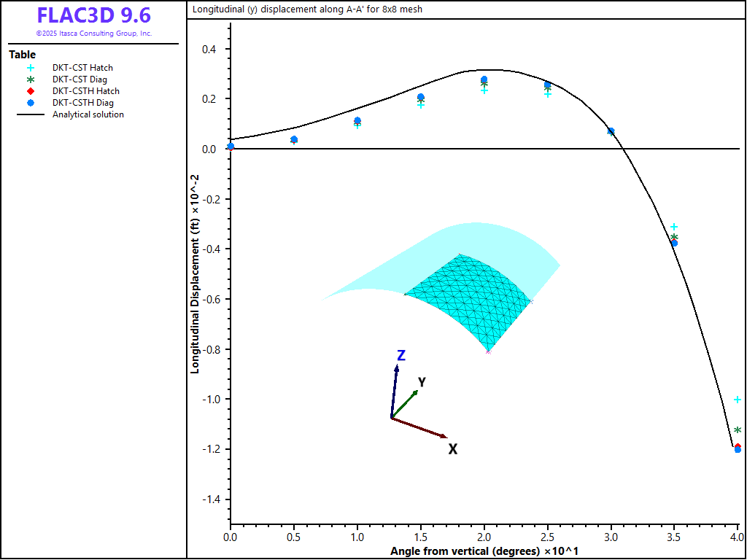Screen dimensions: 747x560
Task: Select the Table legend heading
Action: tap(22, 55)
